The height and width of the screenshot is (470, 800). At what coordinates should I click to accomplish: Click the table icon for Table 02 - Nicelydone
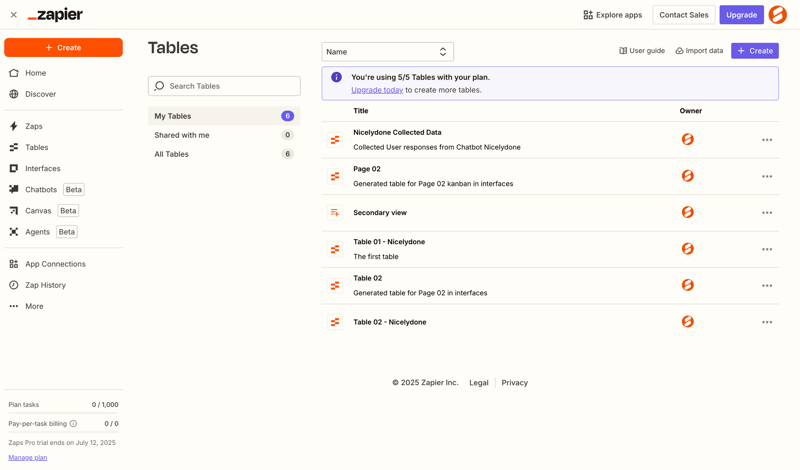coord(335,322)
